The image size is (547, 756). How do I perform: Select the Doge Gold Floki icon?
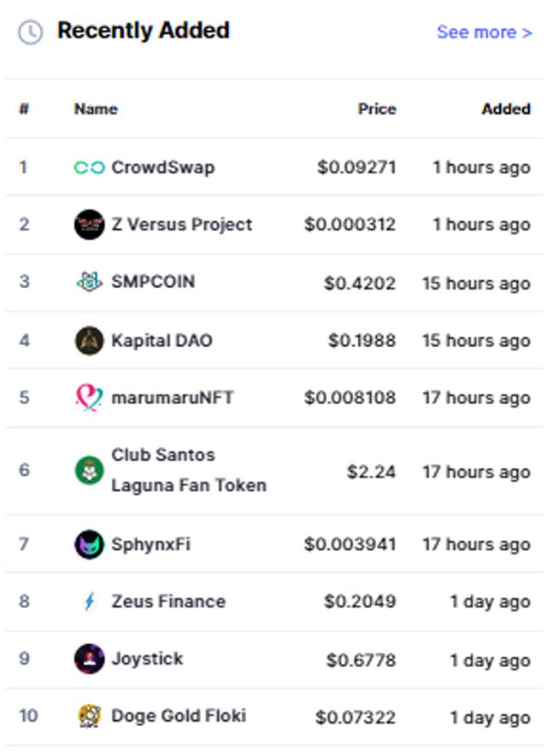pos(89,716)
